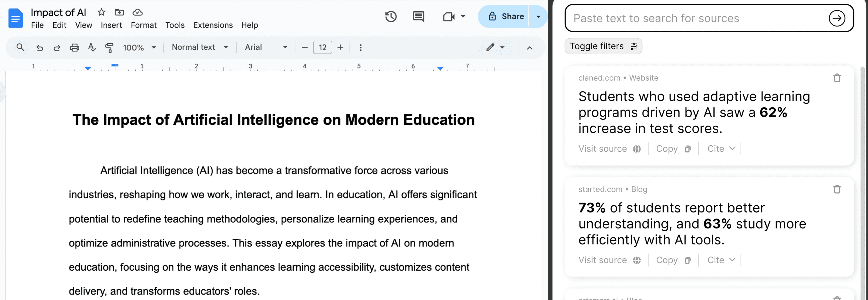The width and height of the screenshot is (868, 300).
Task: Open the Normal text style dropdown
Action: (200, 47)
